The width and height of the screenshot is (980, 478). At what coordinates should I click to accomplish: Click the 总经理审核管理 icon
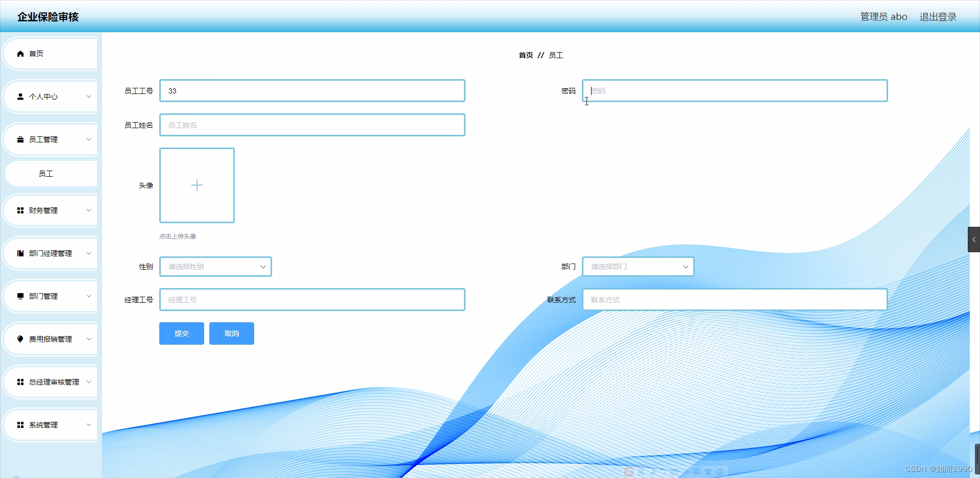click(x=20, y=382)
